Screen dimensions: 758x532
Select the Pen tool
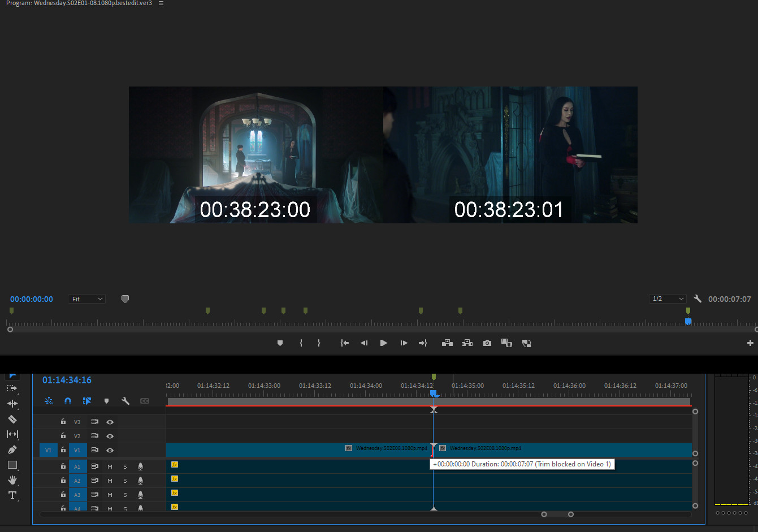pos(12,449)
